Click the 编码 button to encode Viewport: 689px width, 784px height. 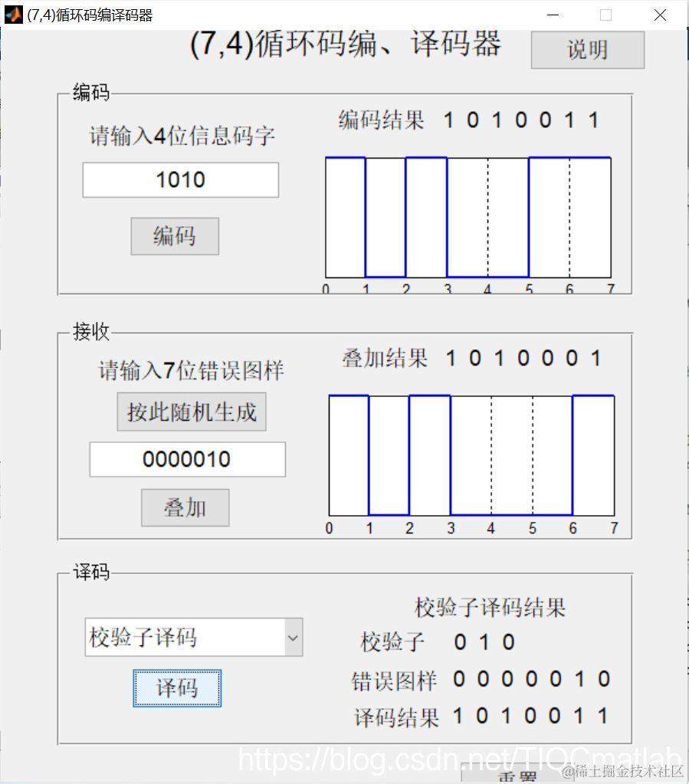coord(175,236)
